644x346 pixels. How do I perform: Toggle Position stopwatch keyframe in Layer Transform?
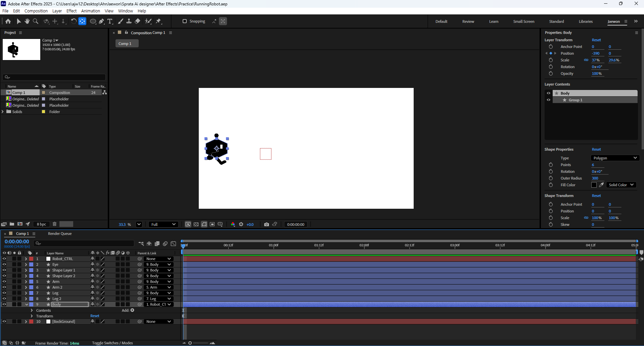point(551,53)
